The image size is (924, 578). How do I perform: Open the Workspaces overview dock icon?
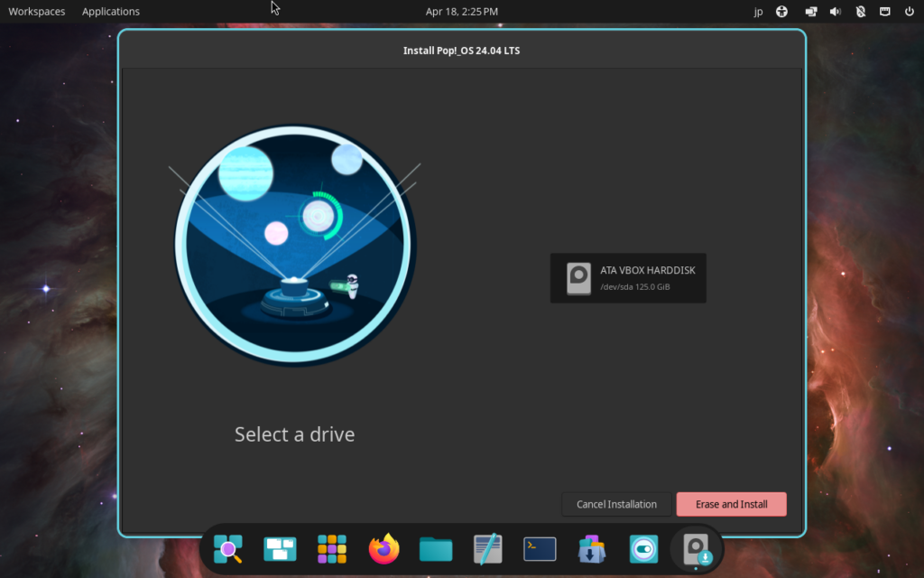tap(280, 548)
